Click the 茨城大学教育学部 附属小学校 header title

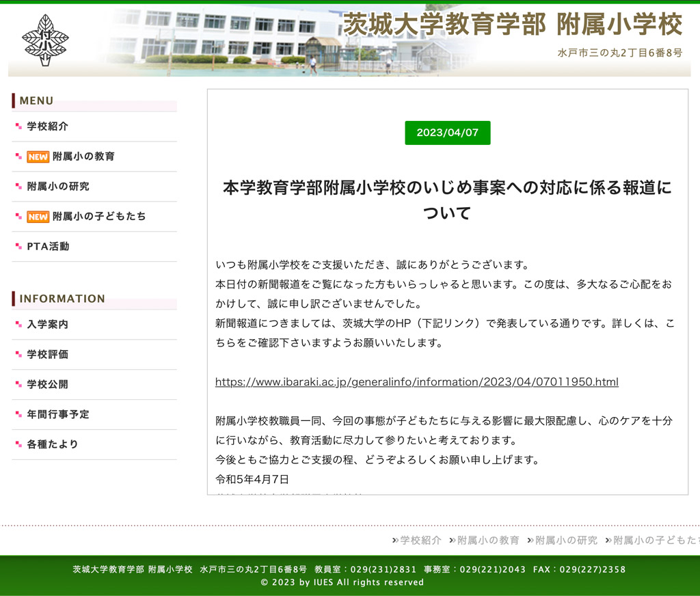point(512,25)
